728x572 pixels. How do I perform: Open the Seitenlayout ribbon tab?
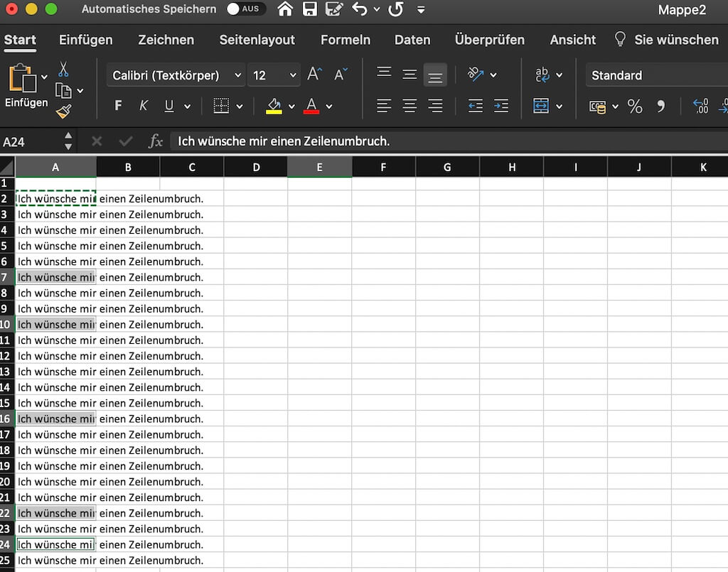pos(257,41)
